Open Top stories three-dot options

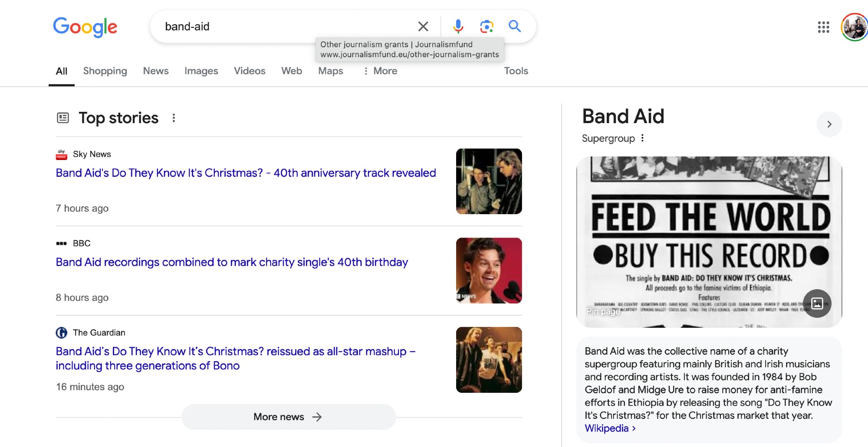[174, 118]
